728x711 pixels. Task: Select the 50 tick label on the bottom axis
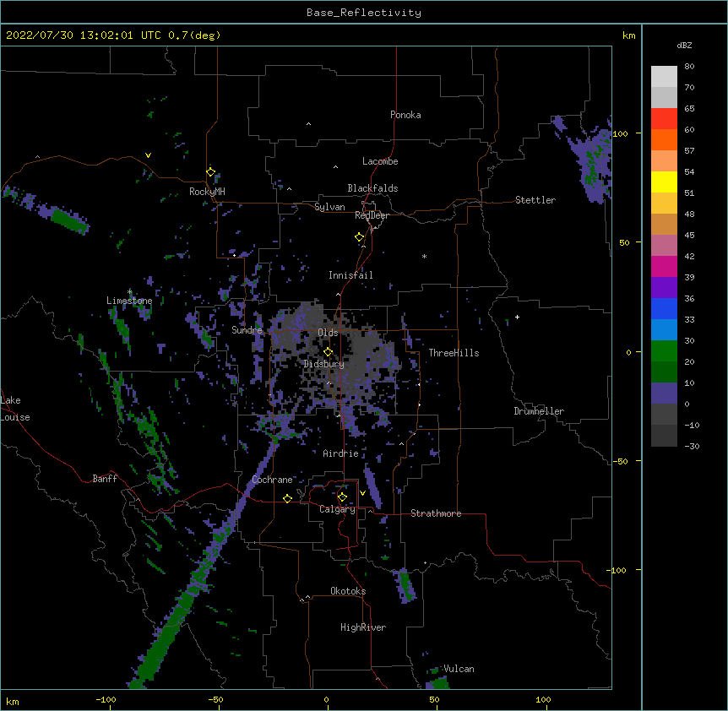pyautogui.click(x=434, y=699)
